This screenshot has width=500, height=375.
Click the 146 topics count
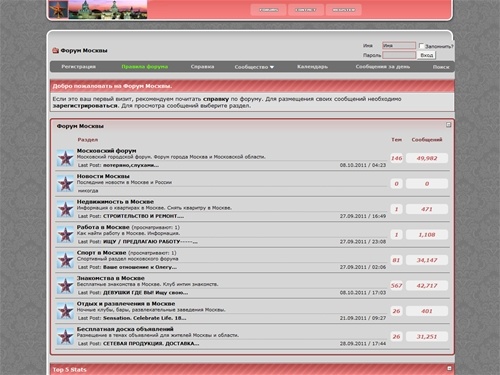click(396, 158)
